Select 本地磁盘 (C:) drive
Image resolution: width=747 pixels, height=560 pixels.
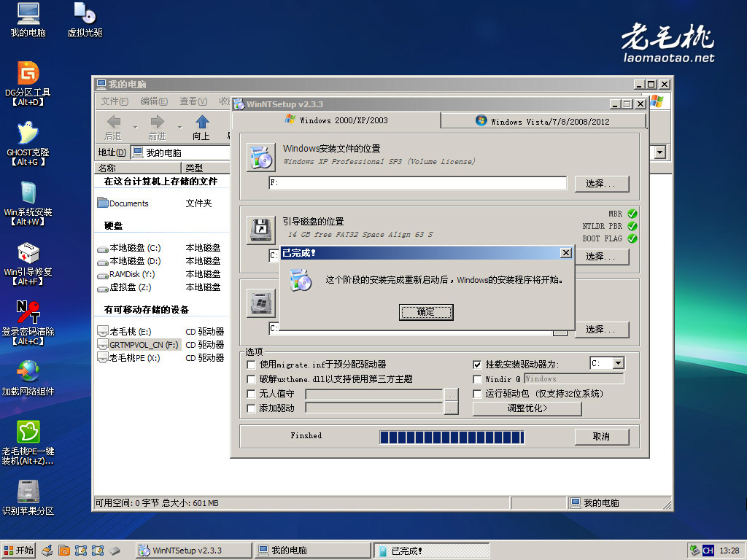(129, 248)
